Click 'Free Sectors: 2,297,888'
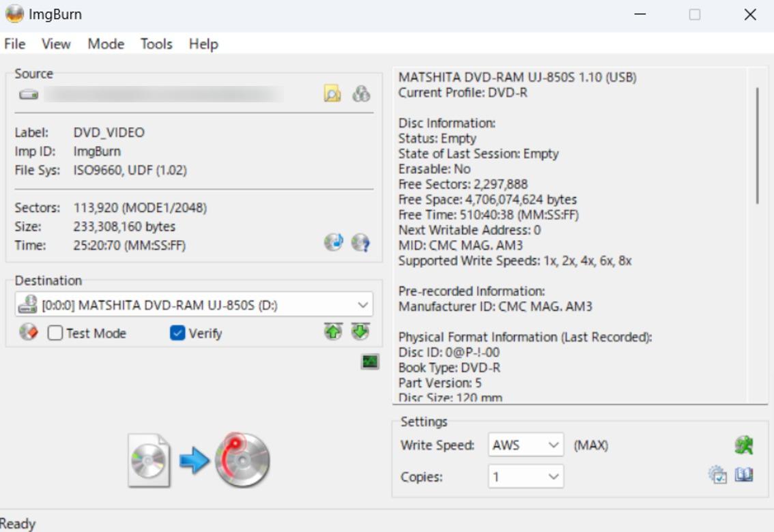The height and width of the screenshot is (532, 774). click(463, 184)
